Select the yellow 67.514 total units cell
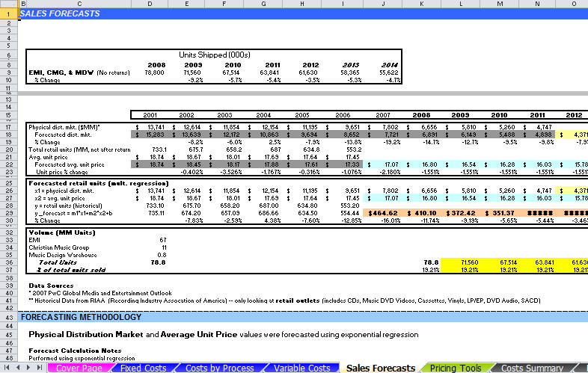The height and width of the screenshot is (373, 588). (500, 262)
